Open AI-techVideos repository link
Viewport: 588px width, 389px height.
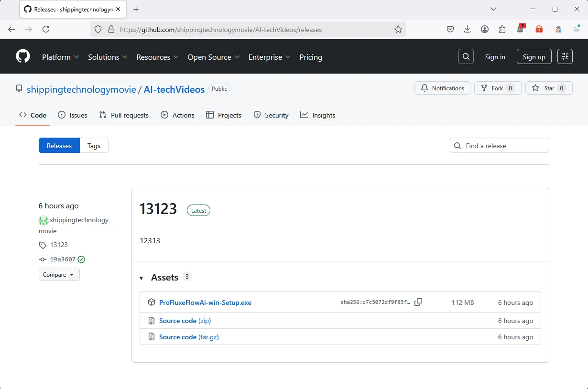pos(174,89)
